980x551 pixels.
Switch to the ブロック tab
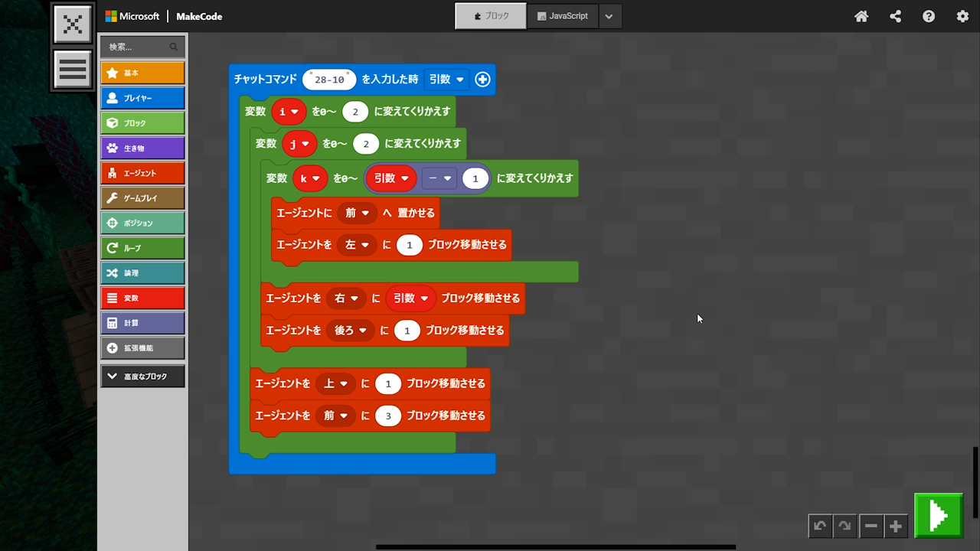click(x=491, y=16)
